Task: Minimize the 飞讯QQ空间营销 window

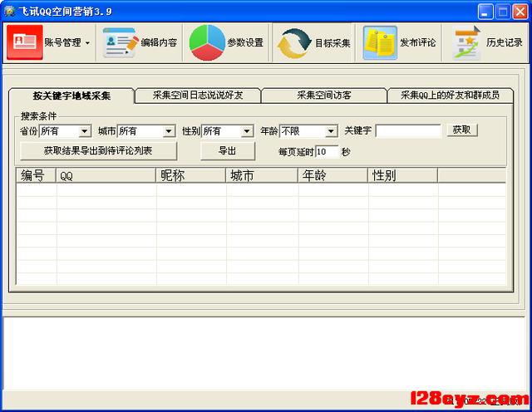Action: (485, 12)
